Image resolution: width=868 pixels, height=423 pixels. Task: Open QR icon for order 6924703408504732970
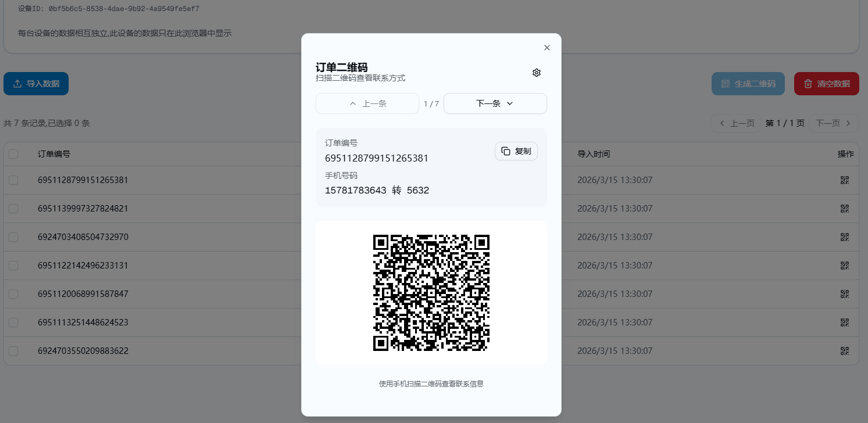tap(845, 237)
